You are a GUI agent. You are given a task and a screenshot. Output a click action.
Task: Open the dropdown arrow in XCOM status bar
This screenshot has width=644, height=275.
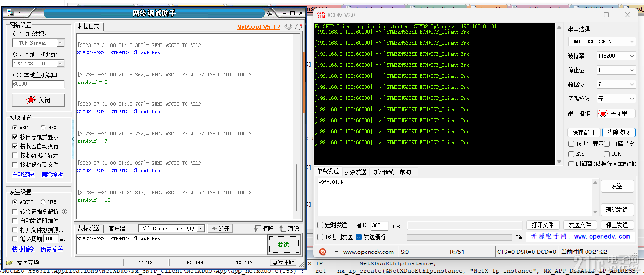(337, 252)
